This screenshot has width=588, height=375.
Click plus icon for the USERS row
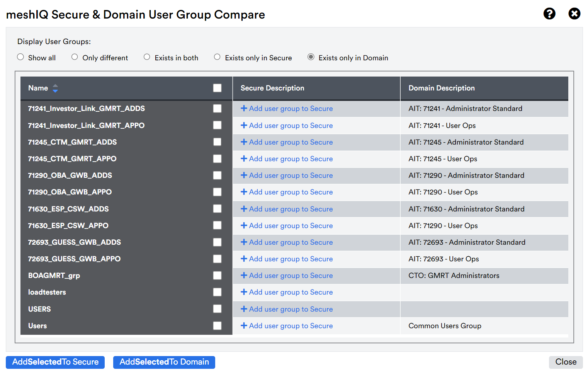244,309
